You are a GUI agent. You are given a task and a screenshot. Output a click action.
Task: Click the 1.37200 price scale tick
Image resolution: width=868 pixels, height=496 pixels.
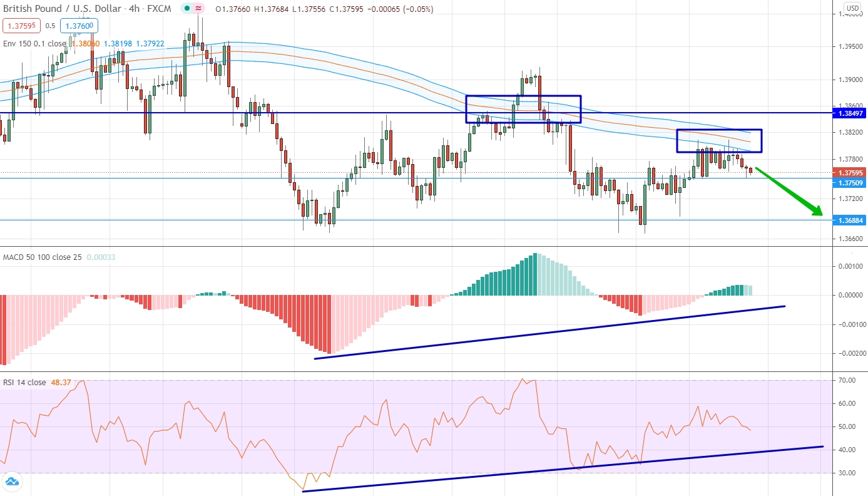pos(850,199)
